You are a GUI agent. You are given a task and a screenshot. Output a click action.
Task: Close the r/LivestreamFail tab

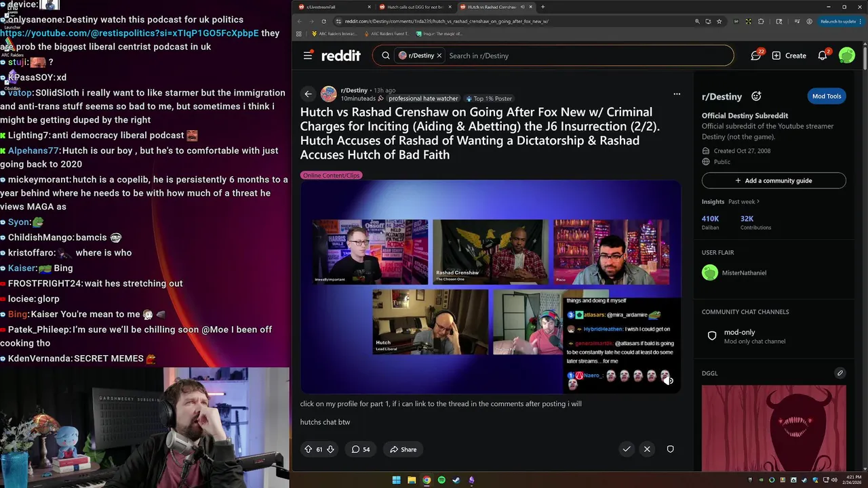[370, 7]
